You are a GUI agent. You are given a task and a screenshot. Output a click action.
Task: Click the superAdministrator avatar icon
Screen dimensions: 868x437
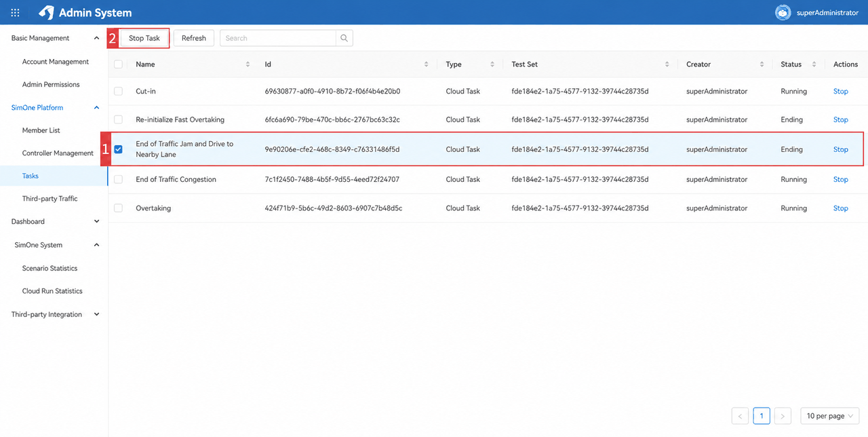pyautogui.click(x=783, y=12)
